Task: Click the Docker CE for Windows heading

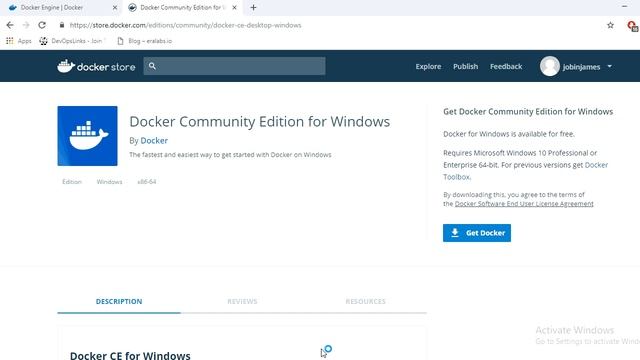Action: tap(130, 355)
